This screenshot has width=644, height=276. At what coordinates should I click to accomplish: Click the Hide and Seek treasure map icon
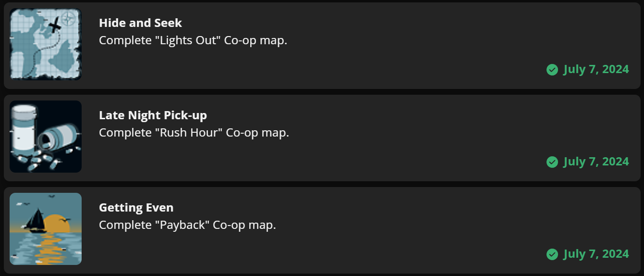click(x=46, y=44)
